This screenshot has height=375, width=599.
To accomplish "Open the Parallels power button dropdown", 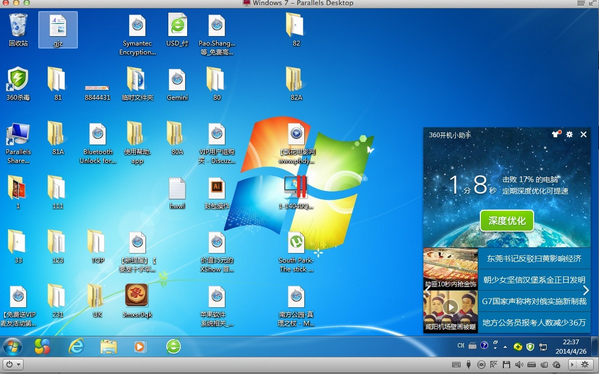I will click(x=12, y=364).
